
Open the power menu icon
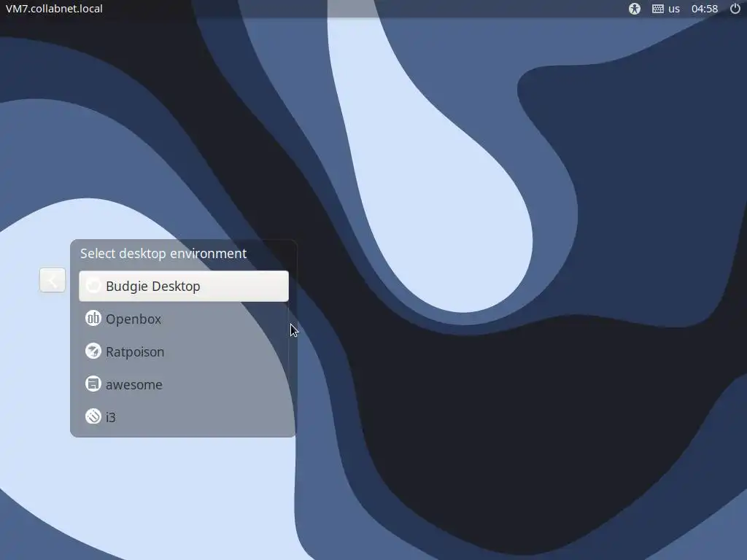pos(735,9)
